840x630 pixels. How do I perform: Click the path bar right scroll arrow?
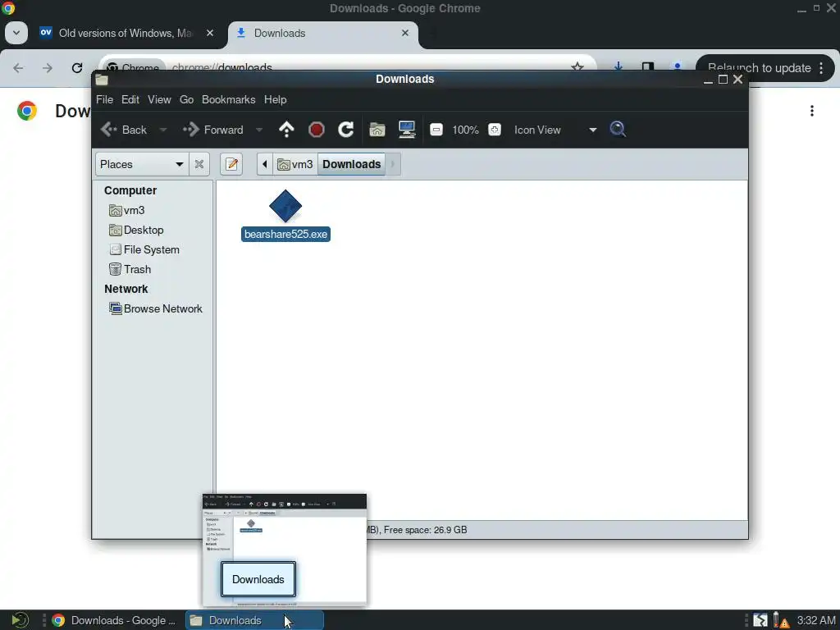pyautogui.click(x=393, y=164)
